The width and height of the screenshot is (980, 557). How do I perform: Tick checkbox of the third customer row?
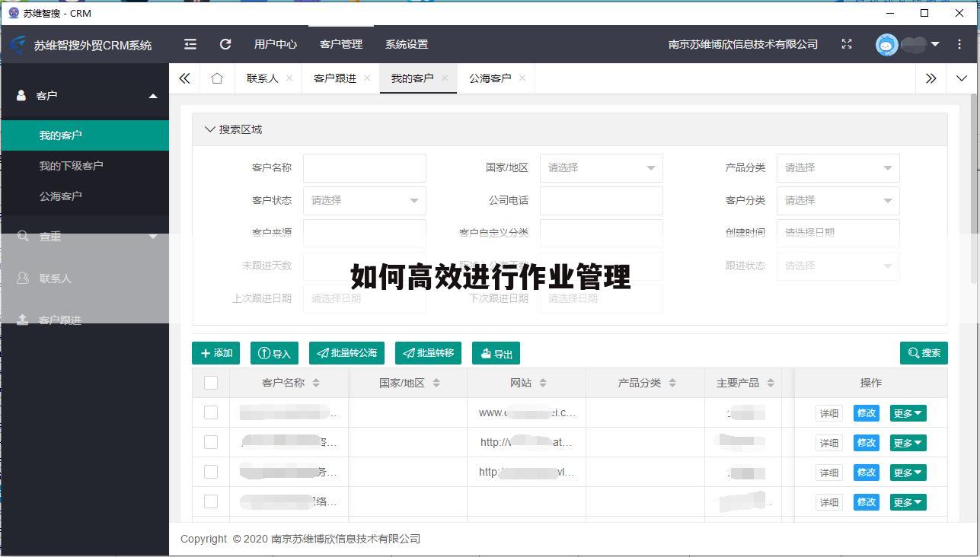tap(211, 472)
